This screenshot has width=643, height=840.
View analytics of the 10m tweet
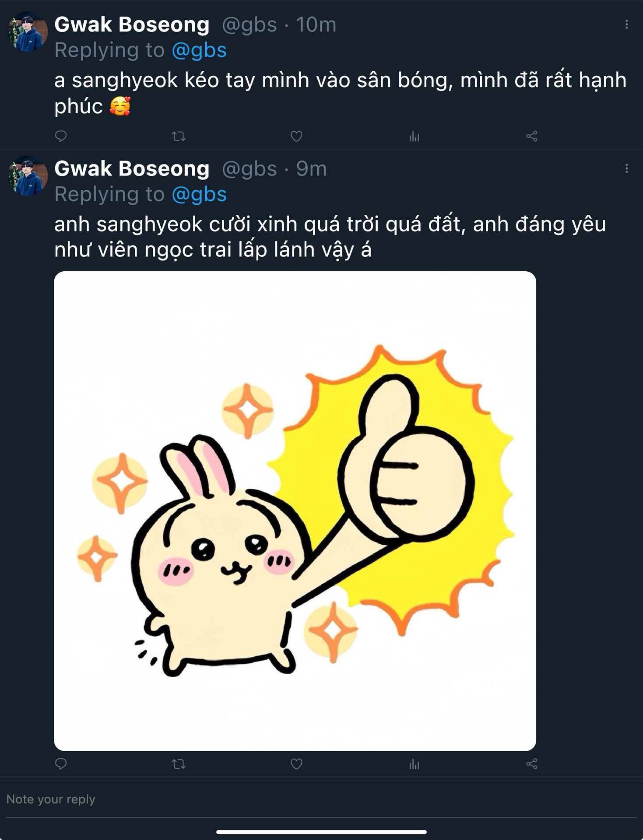(414, 136)
